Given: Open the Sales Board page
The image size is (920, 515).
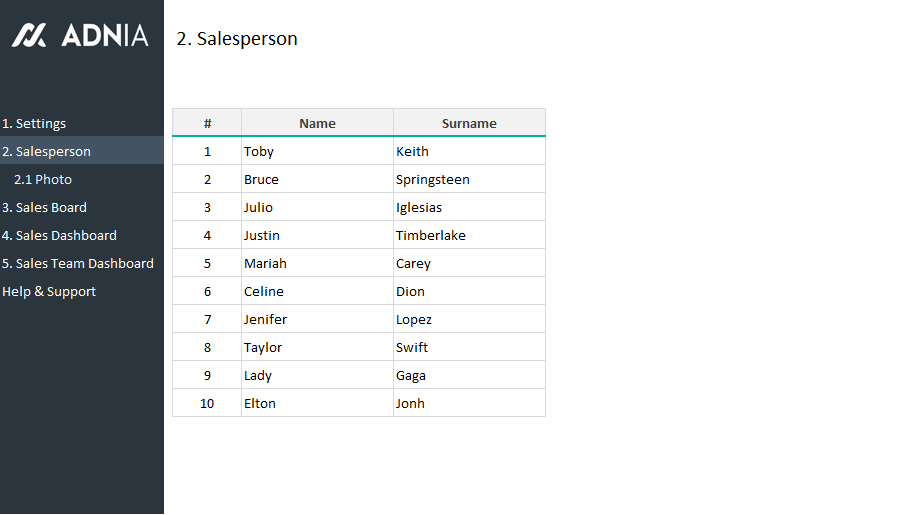Looking at the screenshot, I should pyautogui.click(x=45, y=208).
